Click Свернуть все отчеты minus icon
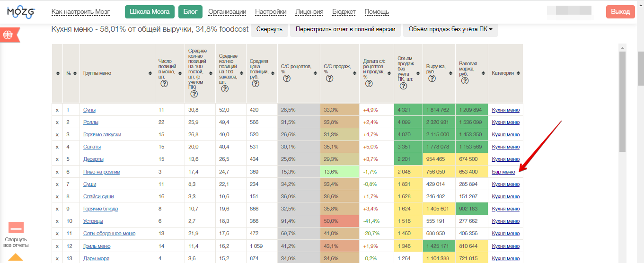 tap(16, 228)
